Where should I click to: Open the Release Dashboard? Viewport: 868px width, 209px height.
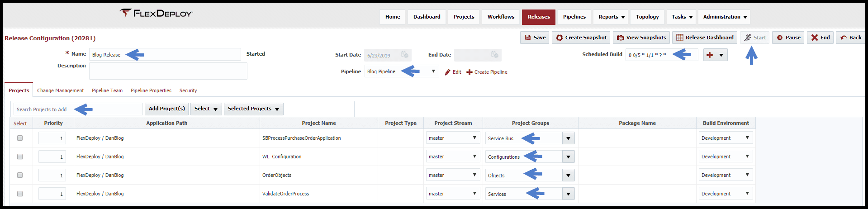click(705, 38)
